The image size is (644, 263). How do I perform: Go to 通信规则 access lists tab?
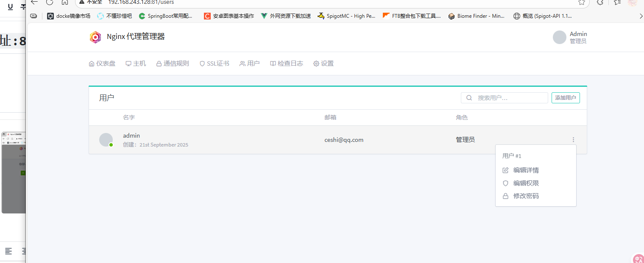[x=173, y=64]
